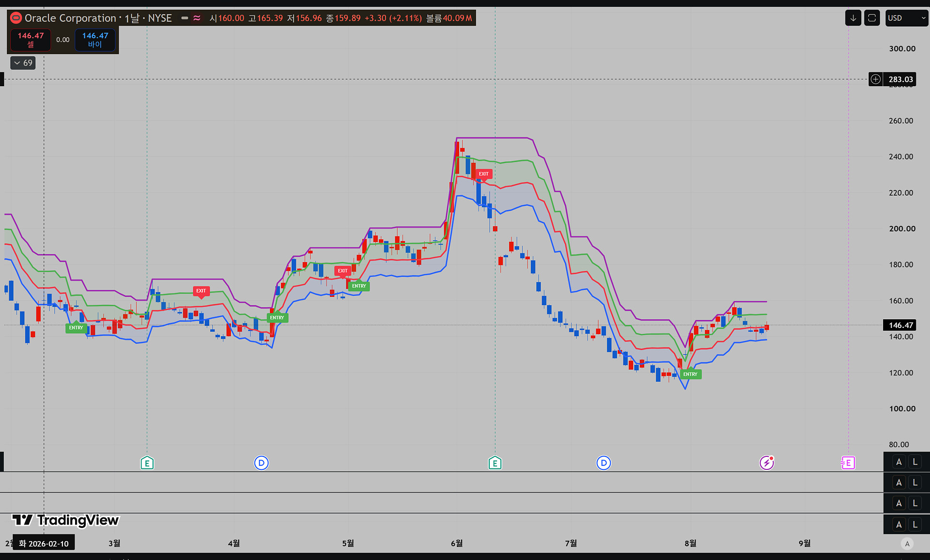
Task: Click the grey dash status icon beside NYSE
Action: 185,18
